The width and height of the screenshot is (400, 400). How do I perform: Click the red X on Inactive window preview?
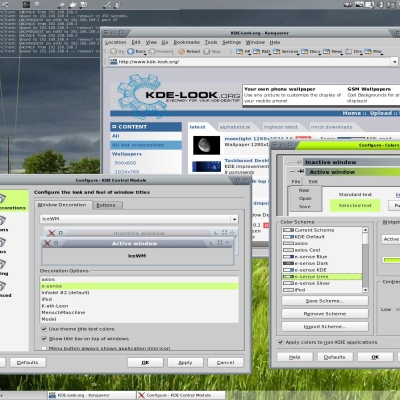51,233
